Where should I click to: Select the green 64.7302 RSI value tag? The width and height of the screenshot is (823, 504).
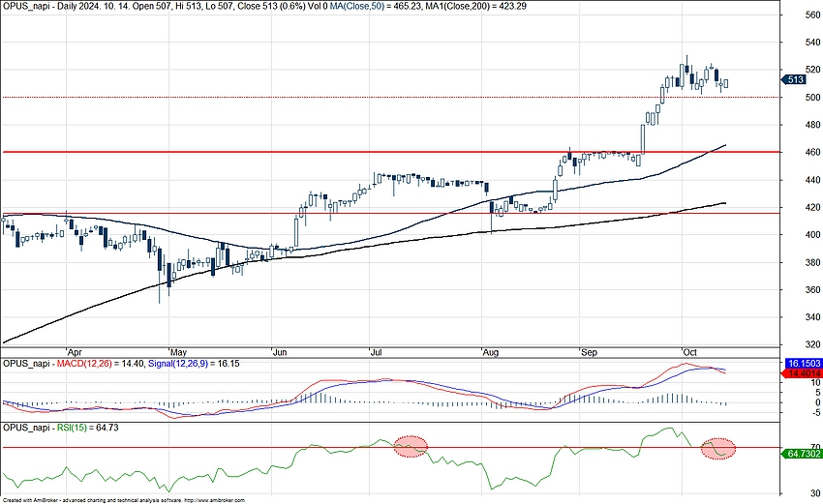coord(802,454)
